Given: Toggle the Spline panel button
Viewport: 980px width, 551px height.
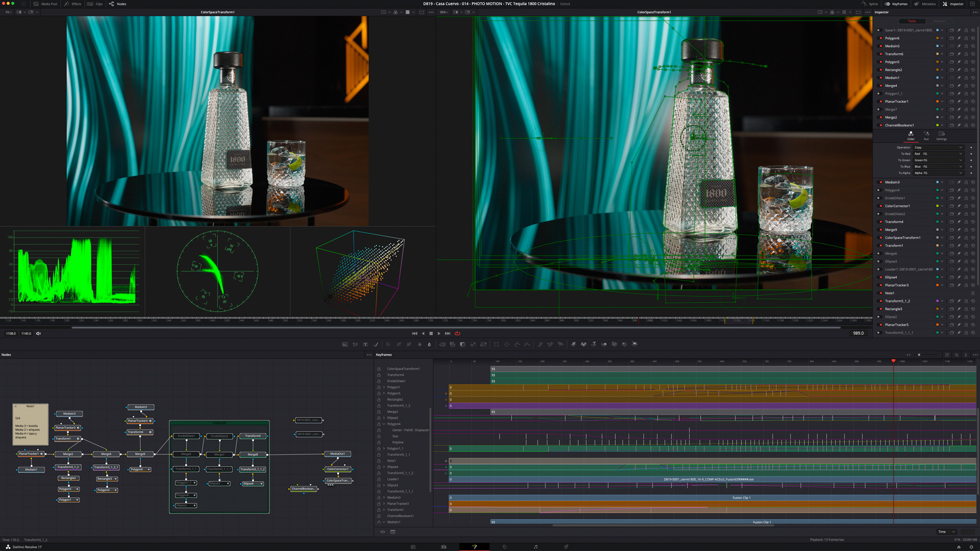Looking at the screenshot, I should pos(870,4).
